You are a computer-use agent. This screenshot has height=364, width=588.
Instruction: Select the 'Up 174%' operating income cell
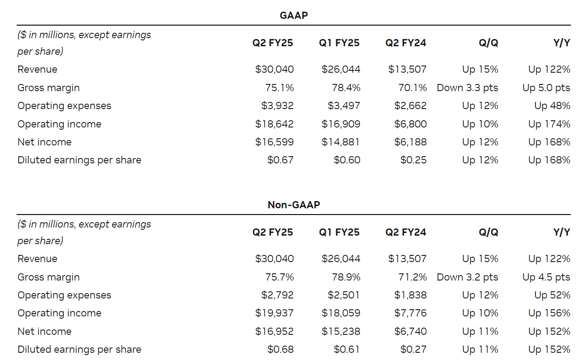click(549, 124)
